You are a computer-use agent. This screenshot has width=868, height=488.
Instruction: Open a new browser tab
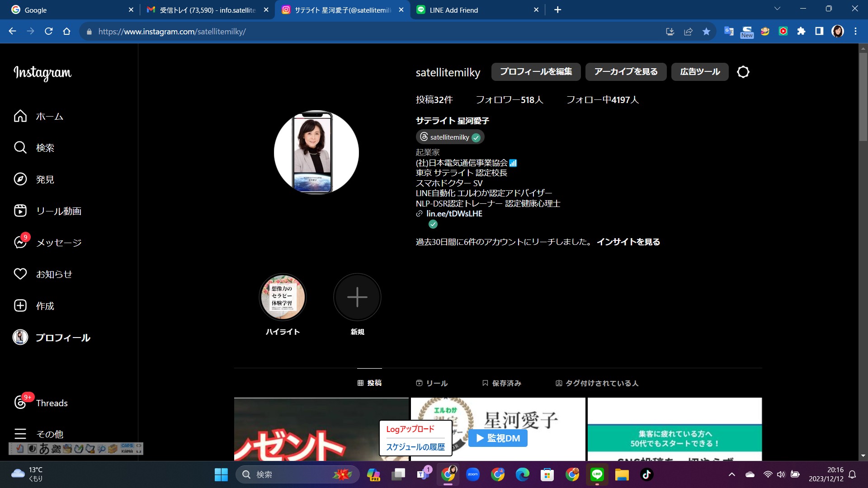pyautogui.click(x=557, y=9)
